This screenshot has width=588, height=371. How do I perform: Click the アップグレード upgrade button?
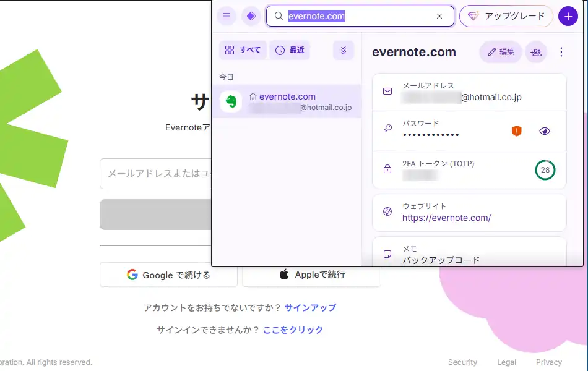[506, 16]
